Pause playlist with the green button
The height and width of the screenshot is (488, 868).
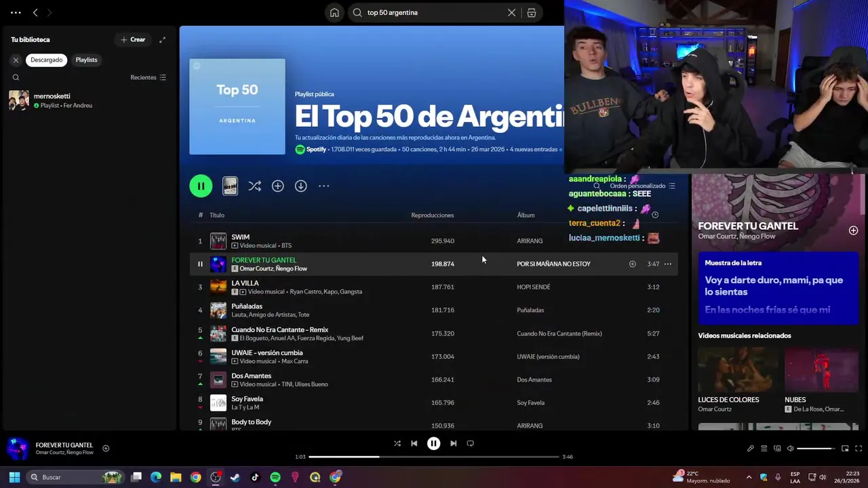point(201,186)
